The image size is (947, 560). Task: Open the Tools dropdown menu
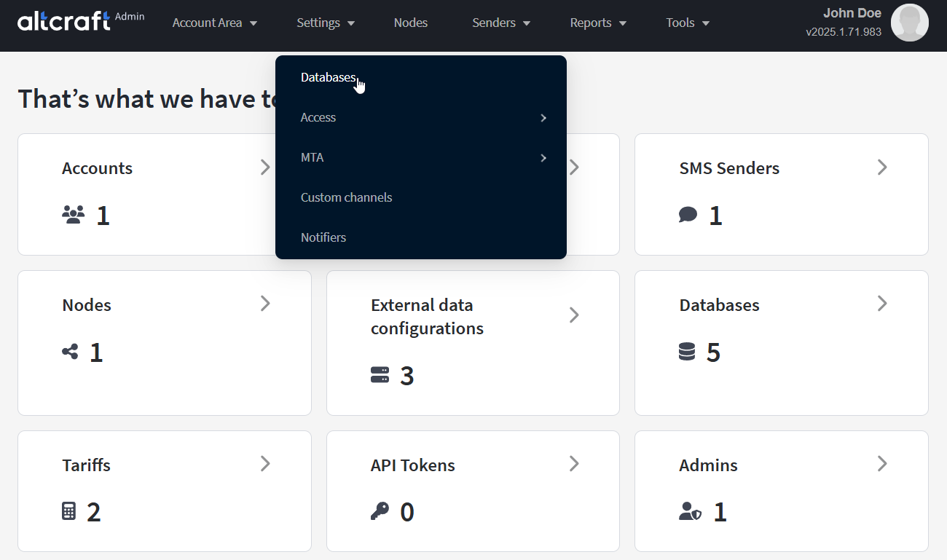(x=688, y=23)
